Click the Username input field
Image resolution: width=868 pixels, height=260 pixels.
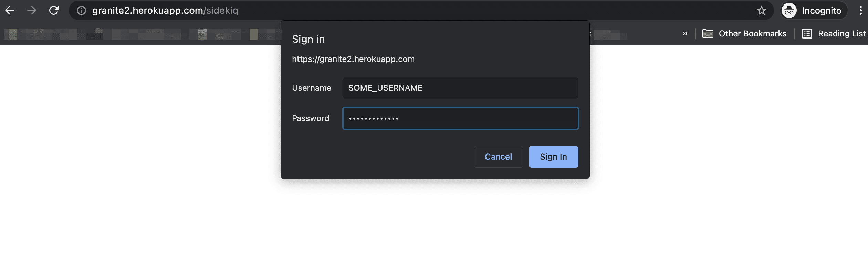[x=460, y=88]
